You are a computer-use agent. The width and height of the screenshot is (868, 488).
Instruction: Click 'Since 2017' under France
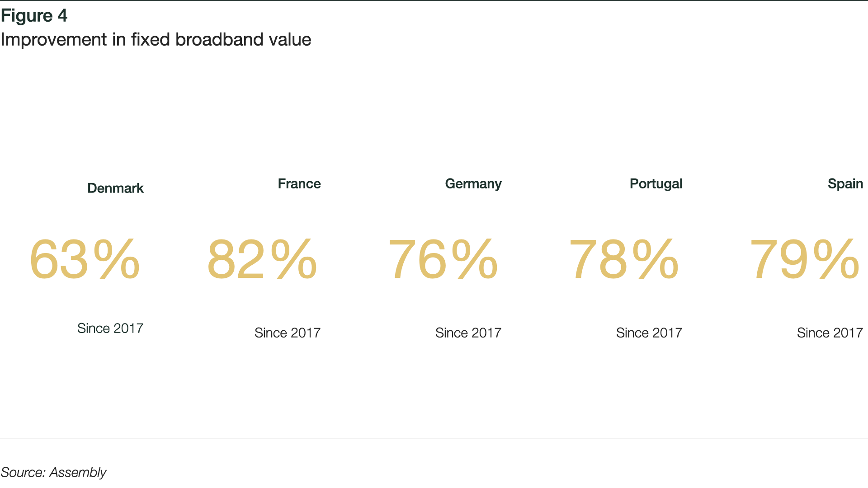tap(288, 333)
